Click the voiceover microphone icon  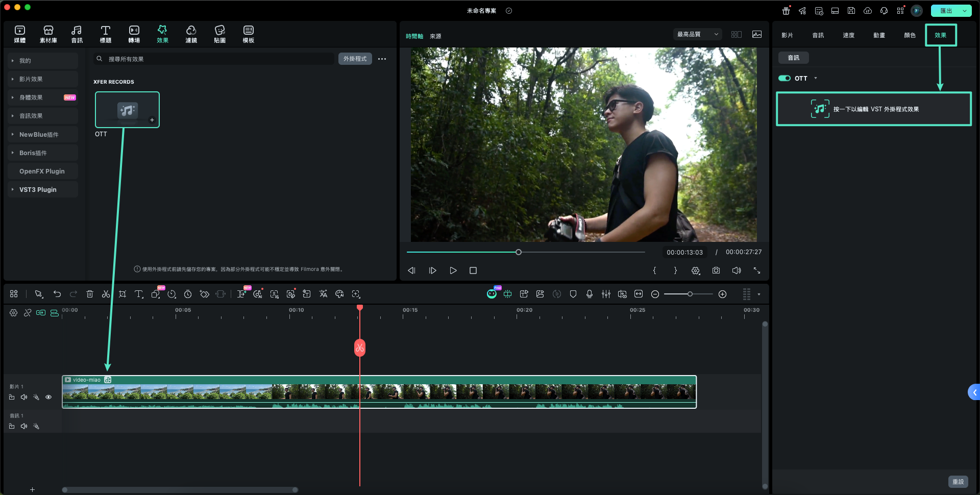click(x=590, y=294)
